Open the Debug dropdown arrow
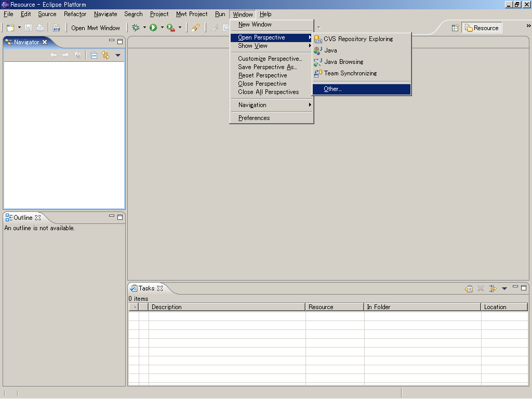 [x=144, y=28]
